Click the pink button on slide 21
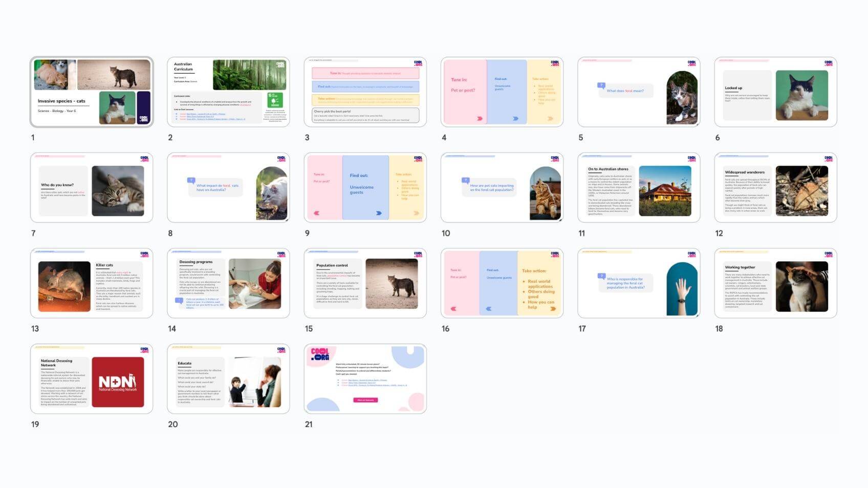868x488 pixels. pos(365,400)
